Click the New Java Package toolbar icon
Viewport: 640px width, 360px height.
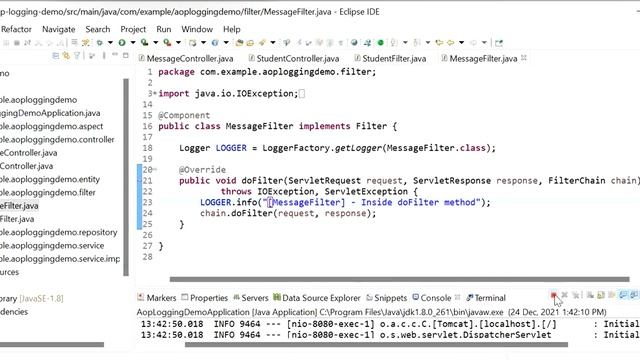192,42
